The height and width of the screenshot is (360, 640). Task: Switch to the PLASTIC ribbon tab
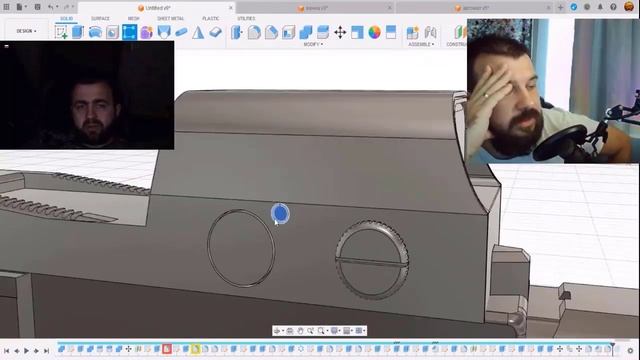211,19
